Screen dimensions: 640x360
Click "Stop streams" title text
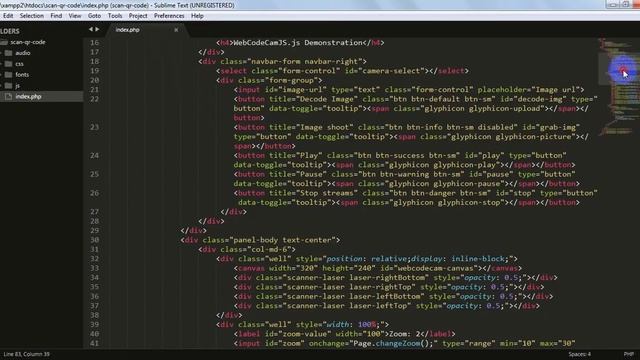[x=327, y=193]
